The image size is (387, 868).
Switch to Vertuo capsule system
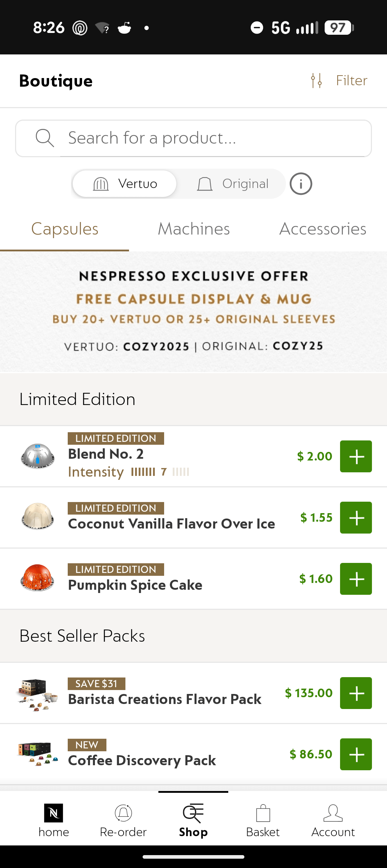(125, 184)
